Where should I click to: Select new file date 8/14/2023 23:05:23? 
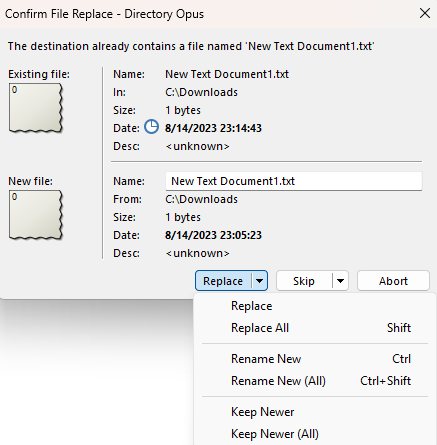click(213, 235)
